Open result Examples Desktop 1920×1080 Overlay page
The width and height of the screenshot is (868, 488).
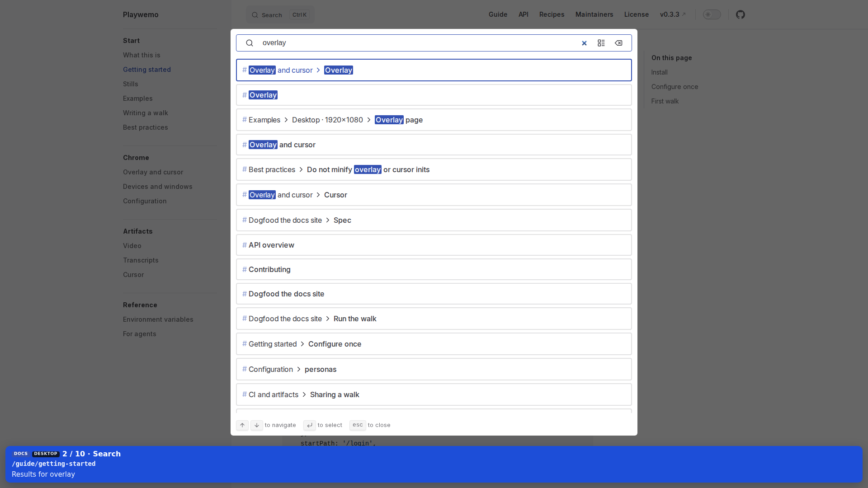pyautogui.click(x=434, y=120)
